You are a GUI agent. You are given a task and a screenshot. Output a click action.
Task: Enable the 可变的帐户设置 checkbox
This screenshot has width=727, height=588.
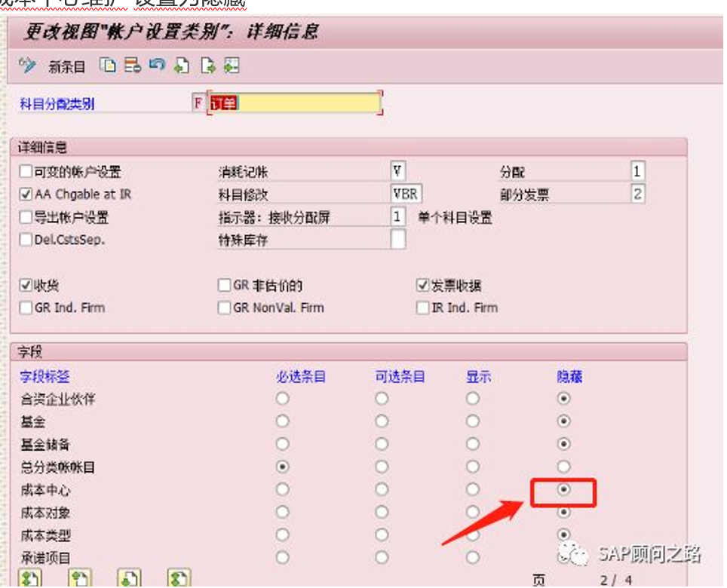tap(25, 171)
